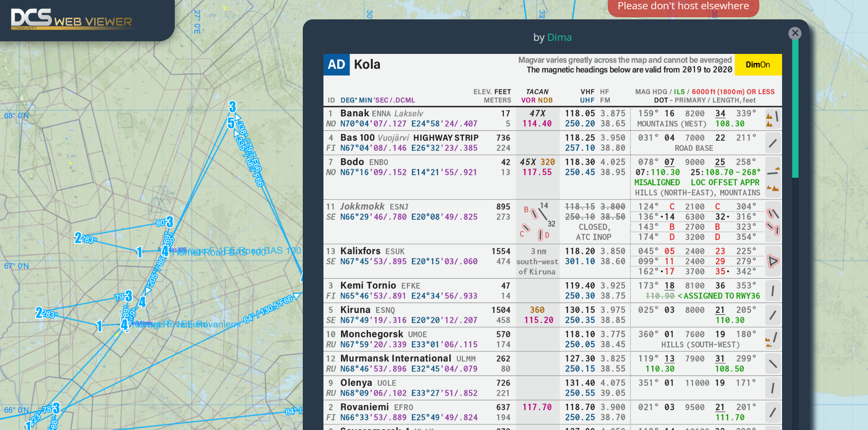Click the Monchegorsk runway diagram icon

(x=773, y=339)
